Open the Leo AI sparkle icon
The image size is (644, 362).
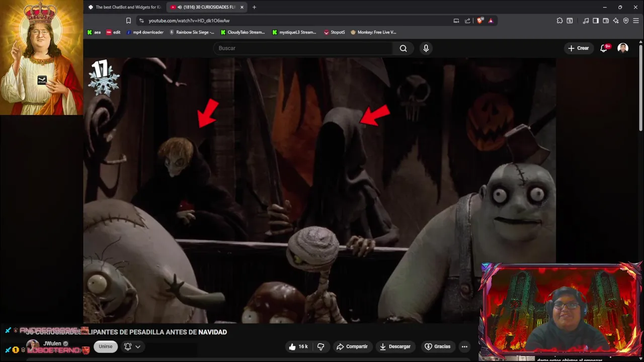(x=616, y=21)
